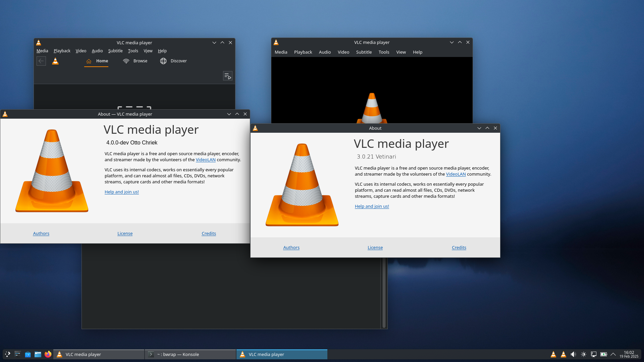Image resolution: width=644 pixels, height=362 pixels.
Task: Open Credits in 3.0.21 About dialog
Action: [459, 248]
